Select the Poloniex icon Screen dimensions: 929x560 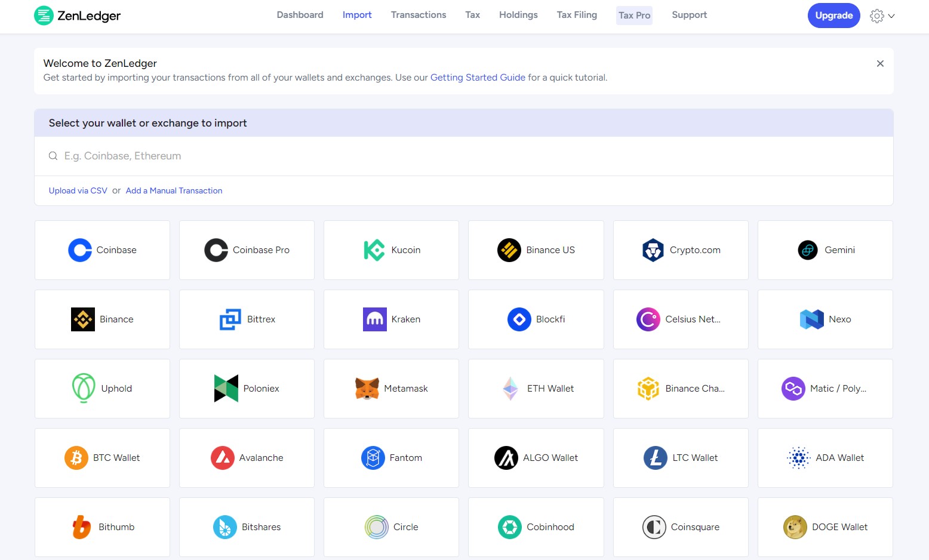pyautogui.click(x=226, y=388)
